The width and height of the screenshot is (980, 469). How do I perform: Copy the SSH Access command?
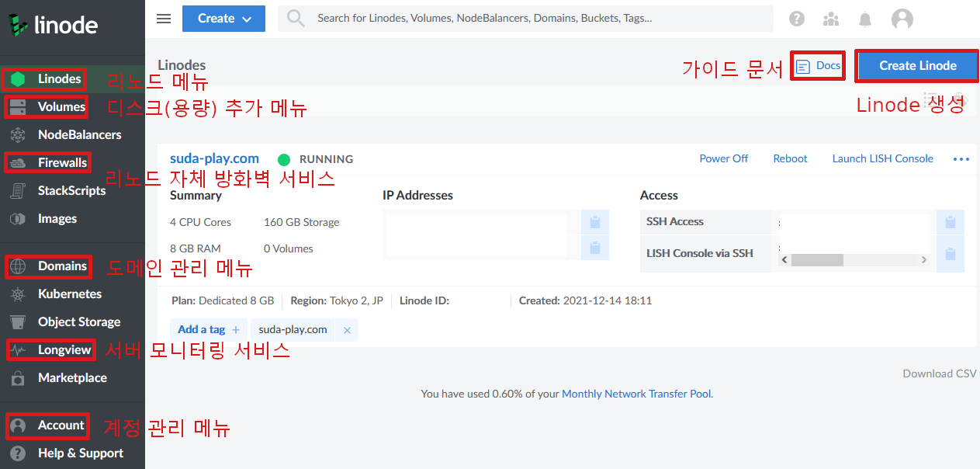tap(951, 222)
